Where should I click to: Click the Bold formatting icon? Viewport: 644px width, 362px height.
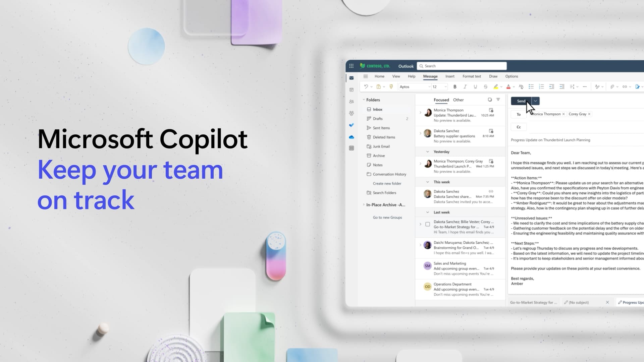click(x=455, y=86)
